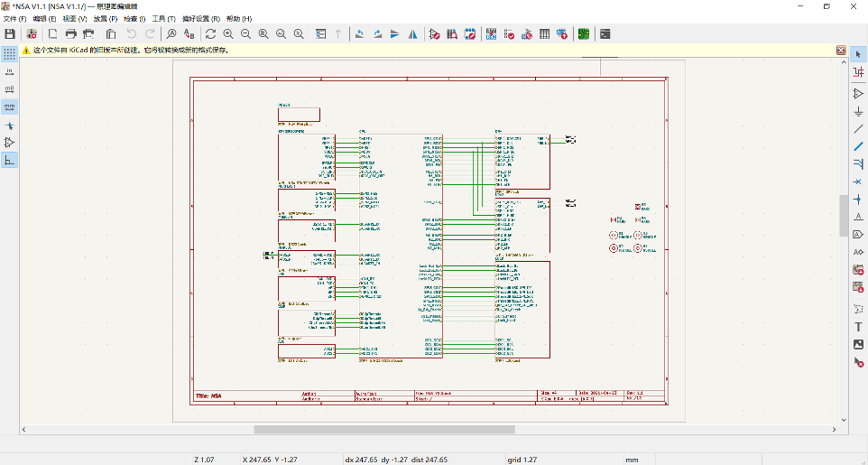Viewport: 868px width, 465px height.
Task: Open the PCB editor icon
Action: point(584,33)
